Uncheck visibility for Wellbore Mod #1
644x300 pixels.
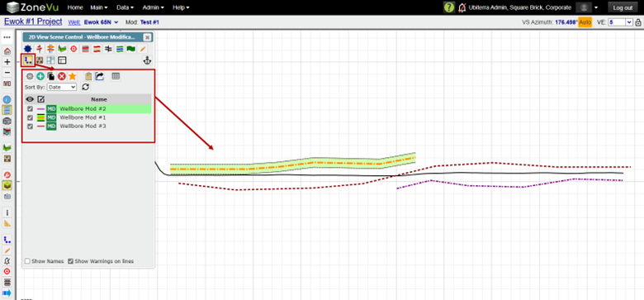tap(30, 117)
